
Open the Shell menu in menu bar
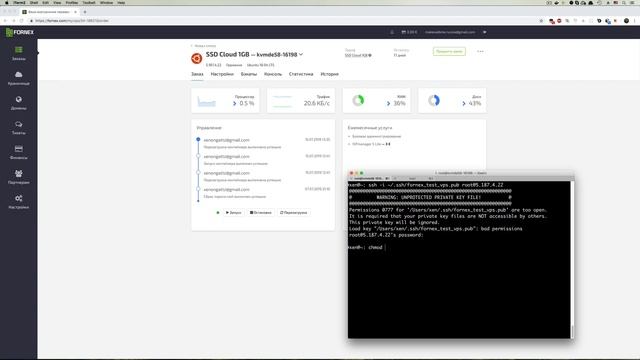coord(34,2)
